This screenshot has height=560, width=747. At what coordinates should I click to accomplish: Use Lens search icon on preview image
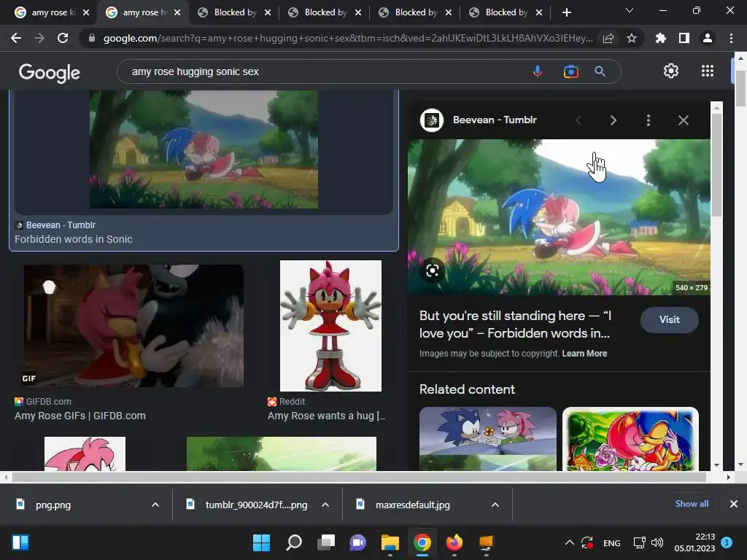432,271
